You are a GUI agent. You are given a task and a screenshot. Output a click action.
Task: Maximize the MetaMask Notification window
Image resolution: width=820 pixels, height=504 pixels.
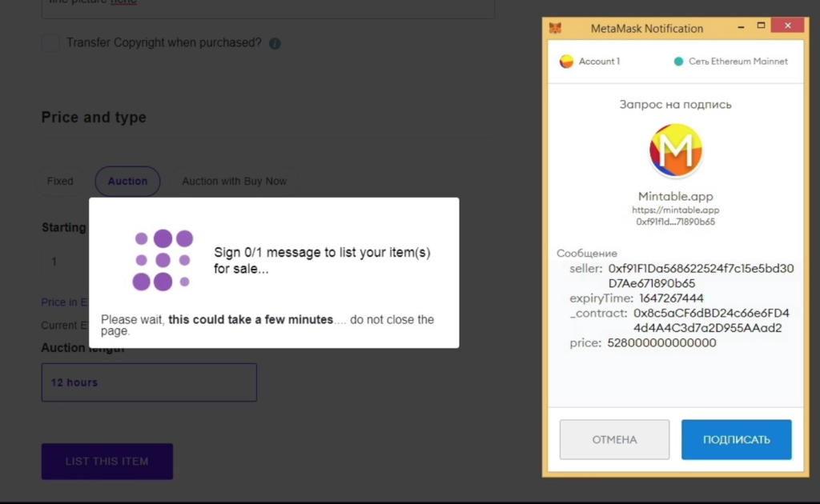point(762,26)
